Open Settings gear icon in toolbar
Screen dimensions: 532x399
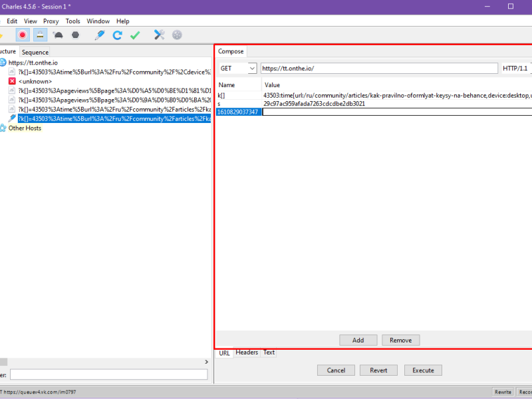coord(177,35)
